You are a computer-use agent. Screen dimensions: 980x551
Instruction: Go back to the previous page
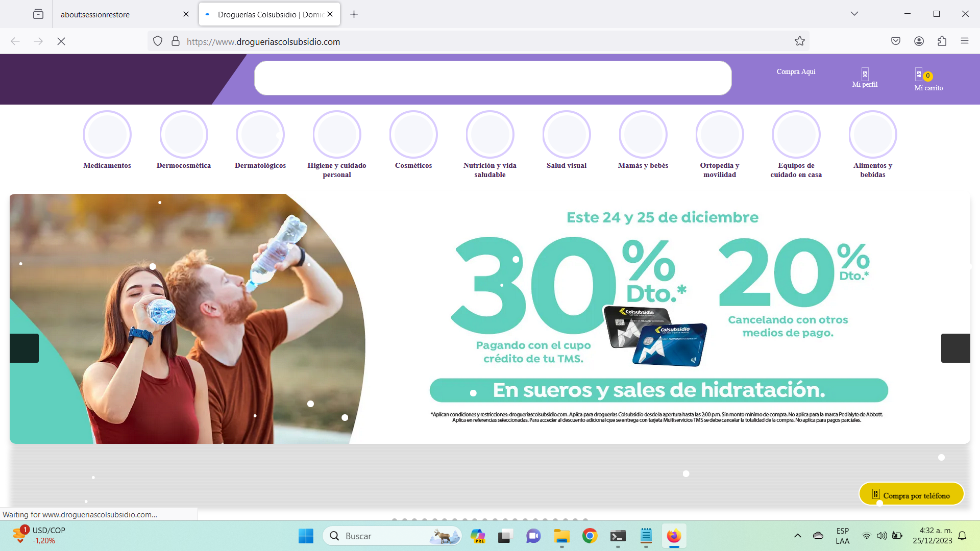15,41
